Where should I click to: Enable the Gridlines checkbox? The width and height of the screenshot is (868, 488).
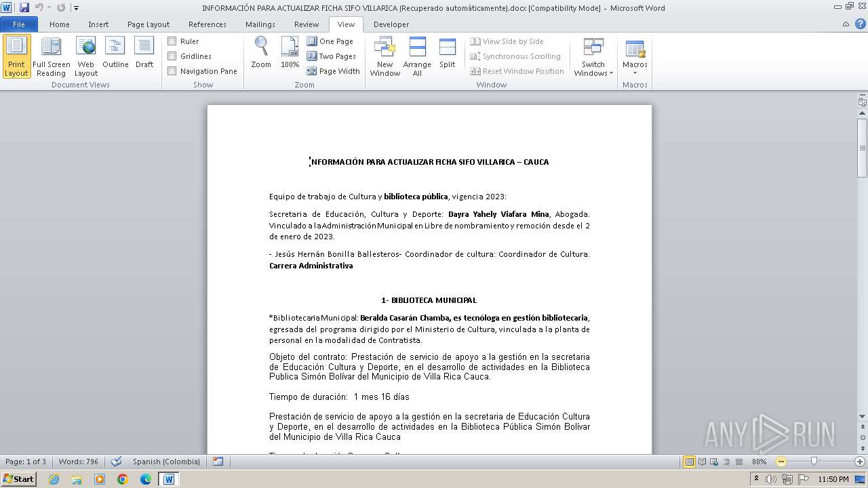click(172, 56)
